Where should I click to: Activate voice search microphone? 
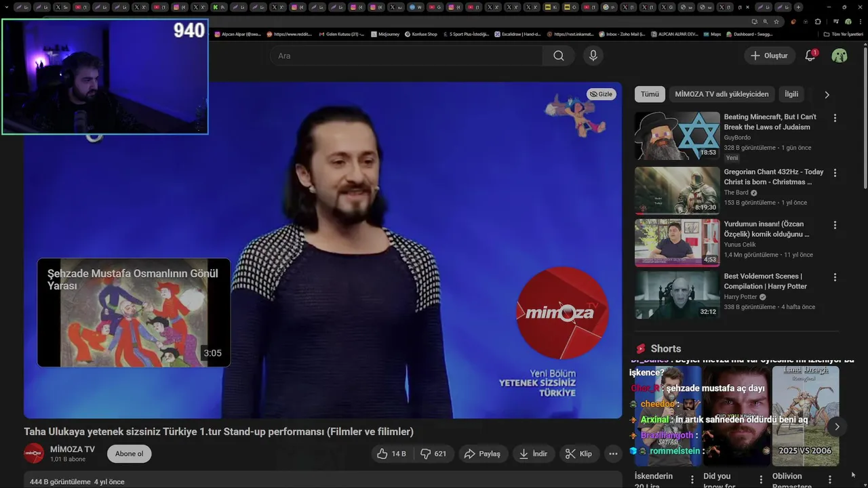coord(593,56)
